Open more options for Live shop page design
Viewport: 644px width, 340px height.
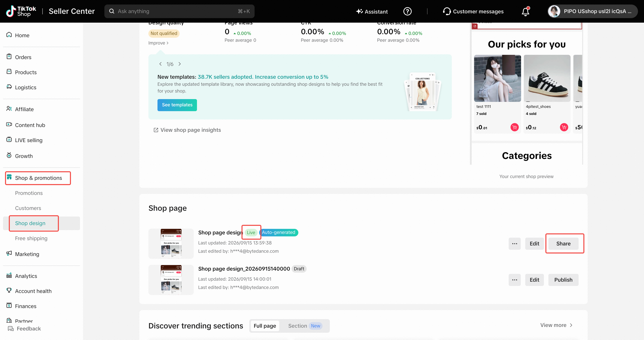514,244
